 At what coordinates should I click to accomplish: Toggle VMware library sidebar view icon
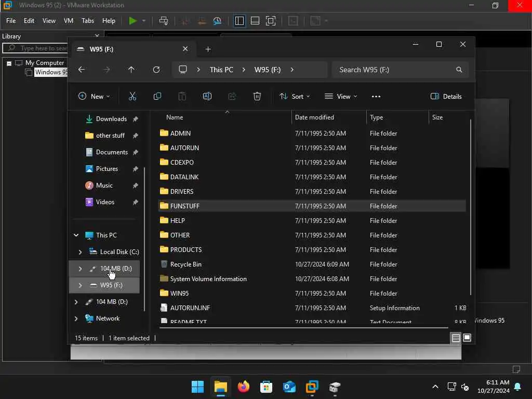(x=239, y=21)
